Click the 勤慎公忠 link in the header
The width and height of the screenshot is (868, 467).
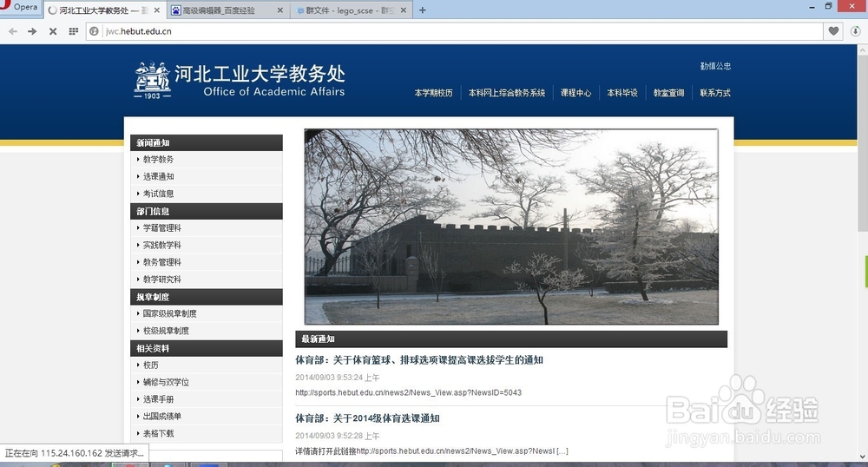pyautogui.click(x=715, y=66)
